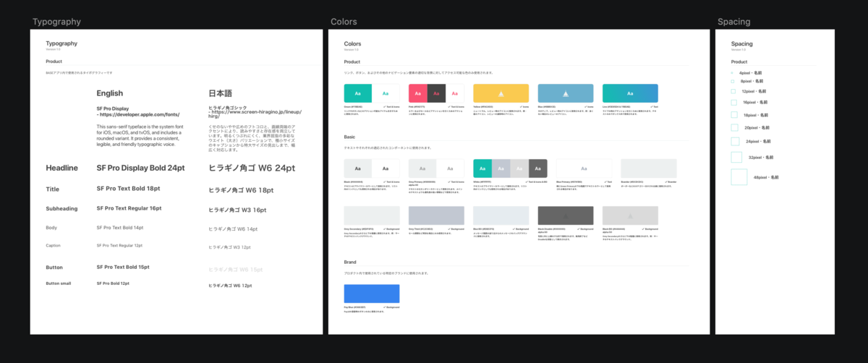Select the Spacing frame label

pos(733,22)
